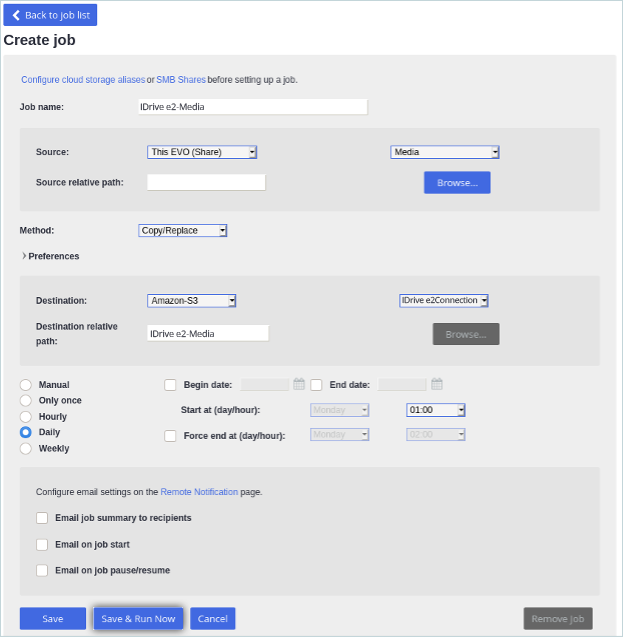
Task: Check Email job summary to recipients
Action: coord(42,518)
